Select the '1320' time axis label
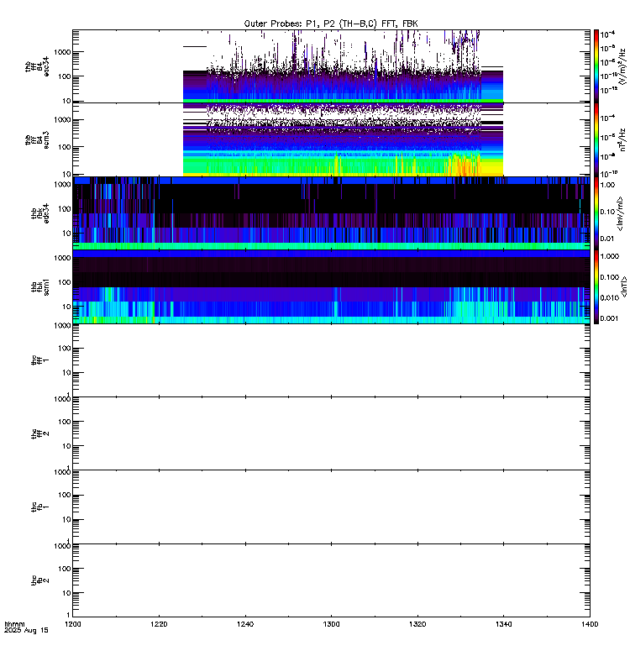This screenshot has height=672, width=630. 417,624
